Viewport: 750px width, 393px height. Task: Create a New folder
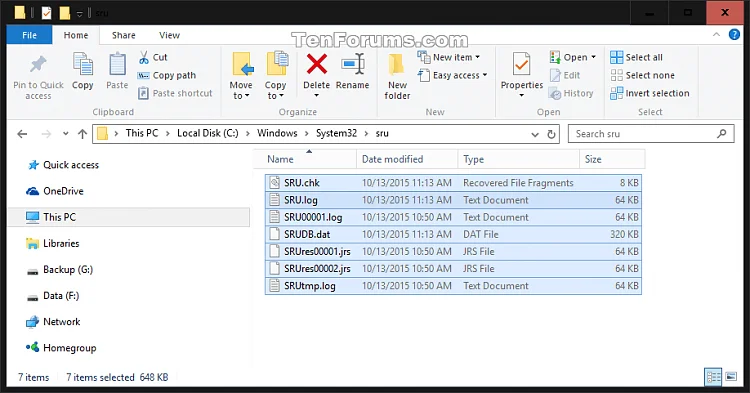[397, 76]
